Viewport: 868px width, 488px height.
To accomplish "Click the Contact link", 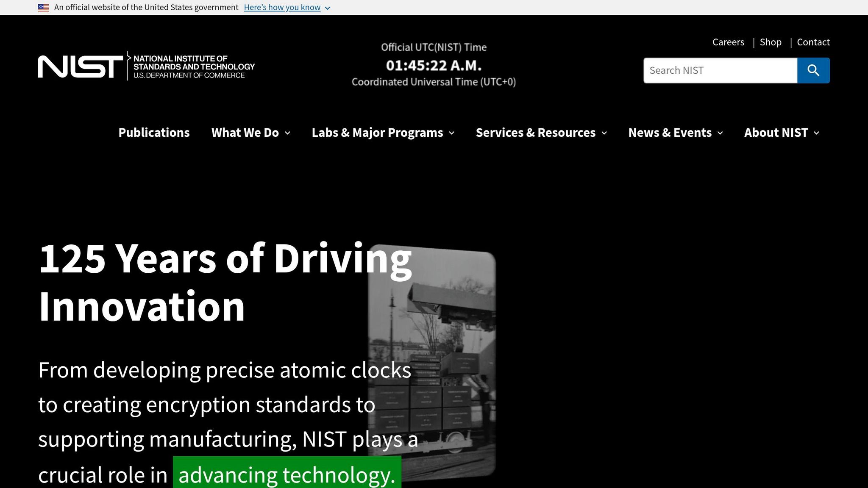I will (813, 42).
